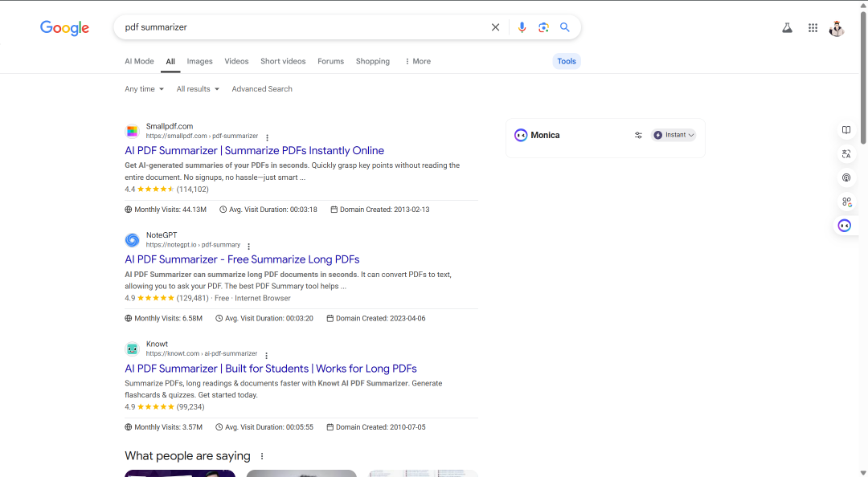Select the All results tab

point(170,61)
